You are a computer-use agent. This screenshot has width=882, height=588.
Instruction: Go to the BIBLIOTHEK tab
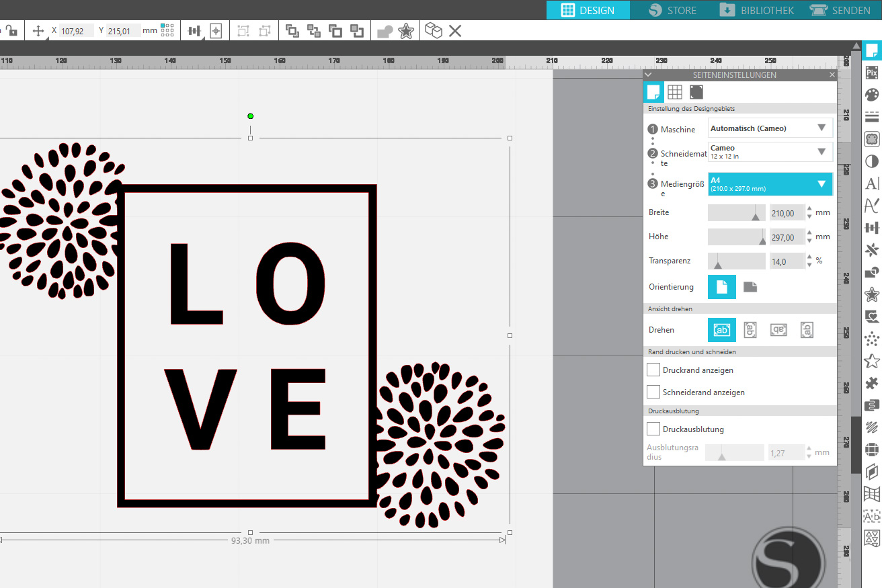point(756,10)
